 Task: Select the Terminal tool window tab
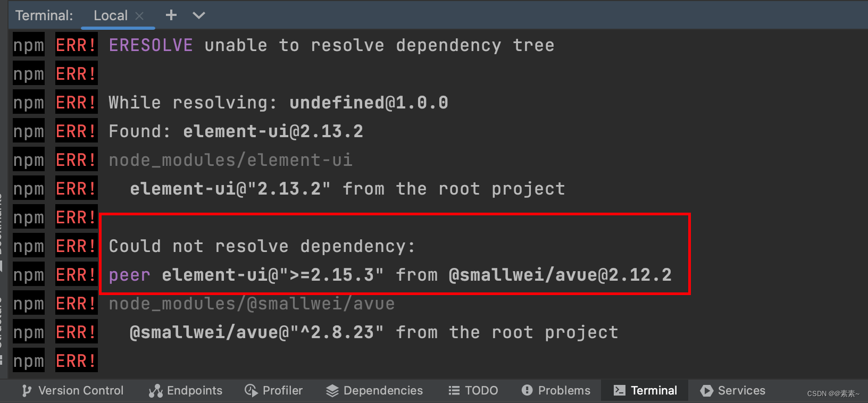(645, 391)
